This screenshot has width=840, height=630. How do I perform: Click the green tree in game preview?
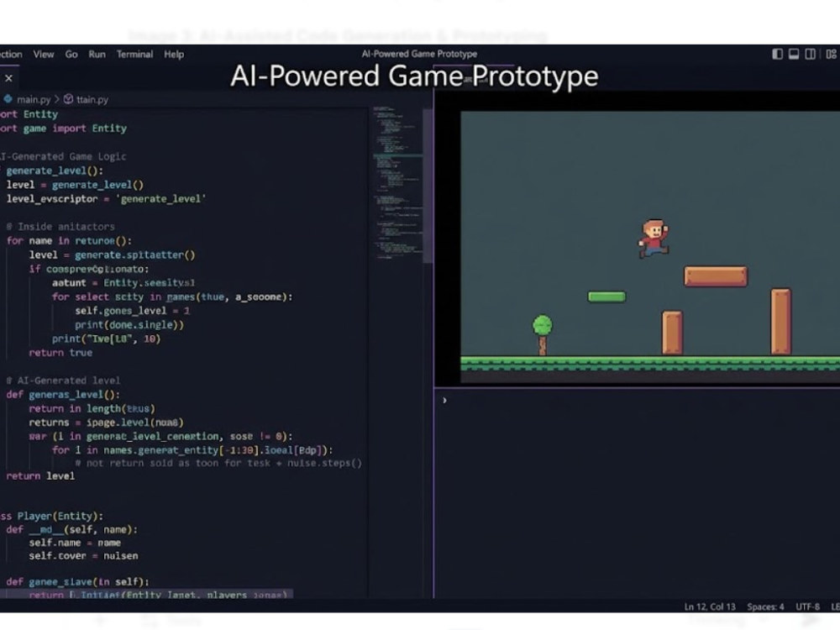point(542,335)
